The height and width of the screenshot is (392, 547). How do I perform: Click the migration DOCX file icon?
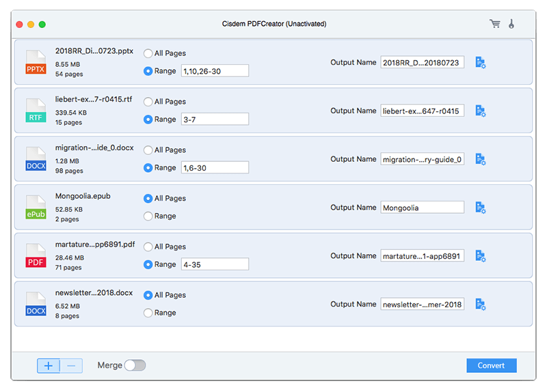pos(36,159)
